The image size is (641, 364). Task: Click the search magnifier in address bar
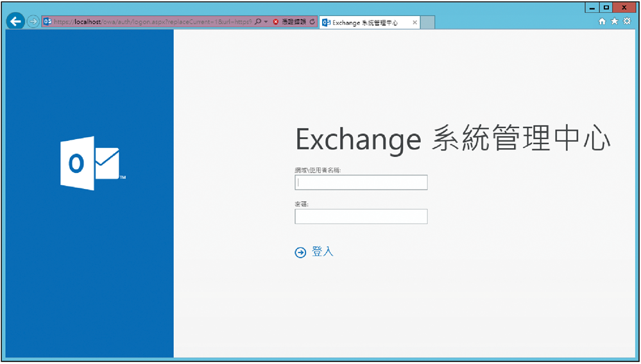pyautogui.click(x=257, y=22)
